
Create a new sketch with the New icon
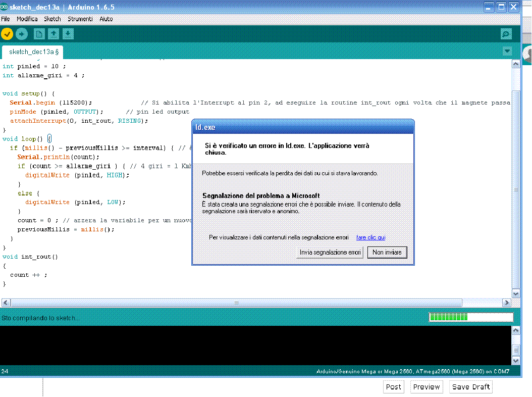[x=38, y=33]
